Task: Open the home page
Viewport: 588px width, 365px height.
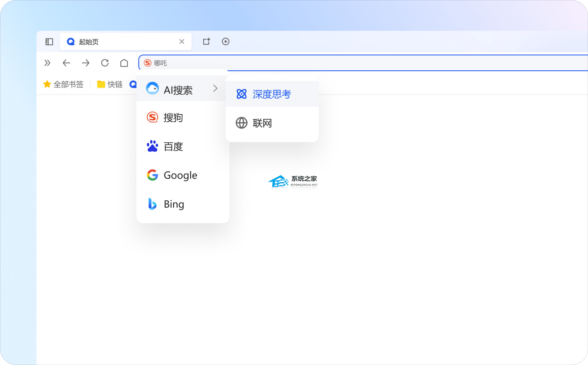Action: point(124,63)
